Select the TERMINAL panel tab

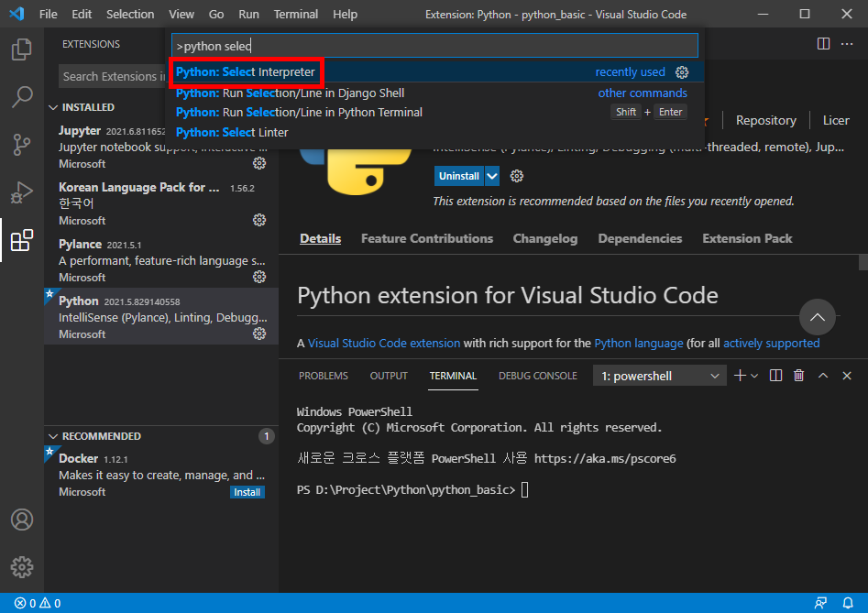[x=453, y=376]
